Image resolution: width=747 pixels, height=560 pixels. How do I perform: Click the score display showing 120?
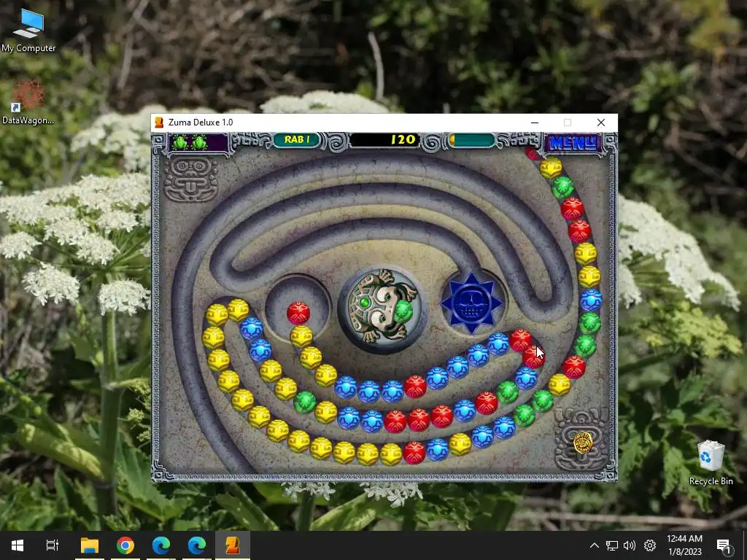click(384, 139)
